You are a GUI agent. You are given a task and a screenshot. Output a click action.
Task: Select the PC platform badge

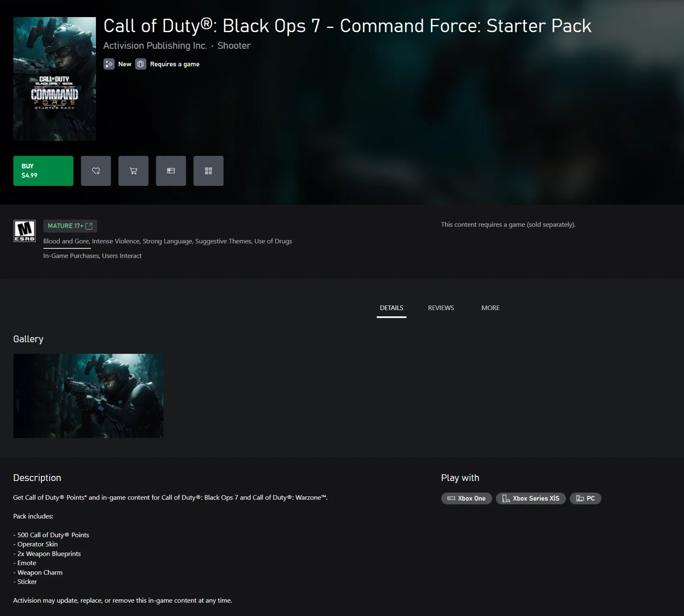pyautogui.click(x=586, y=498)
